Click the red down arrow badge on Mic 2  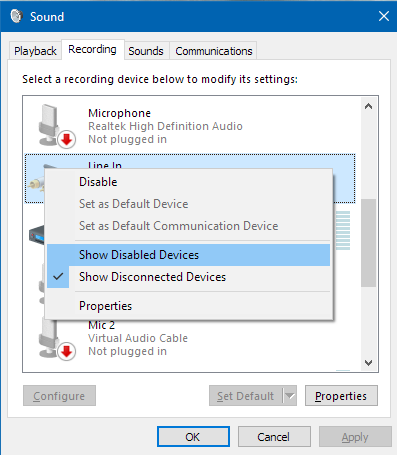[67, 351]
